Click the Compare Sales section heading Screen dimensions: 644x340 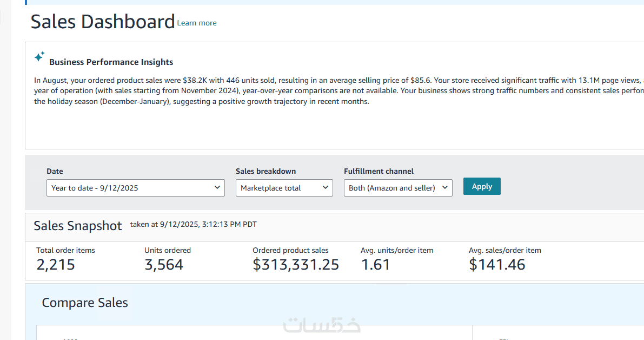point(85,303)
